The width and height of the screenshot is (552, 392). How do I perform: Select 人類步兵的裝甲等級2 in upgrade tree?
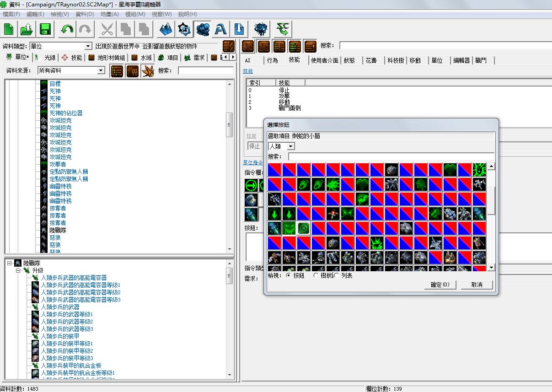point(67,351)
